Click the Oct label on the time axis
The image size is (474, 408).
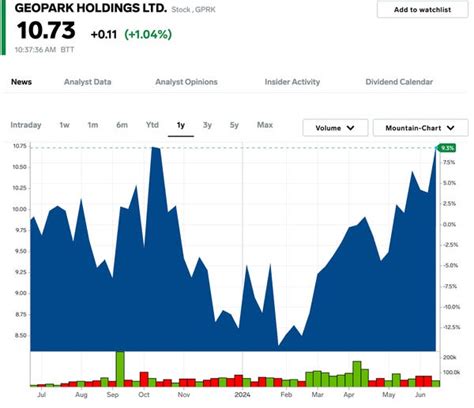(x=144, y=395)
